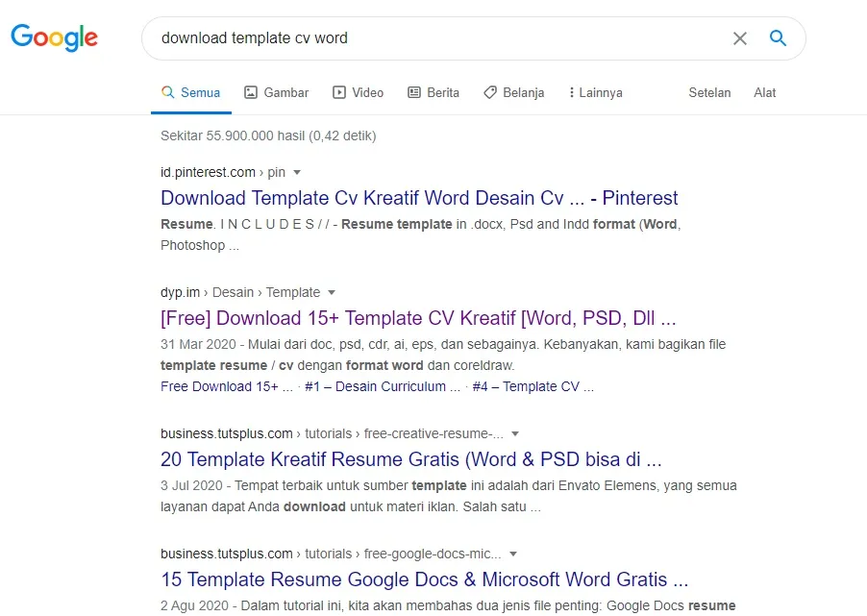
Task: Click the Video play icon
Action: point(339,92)
